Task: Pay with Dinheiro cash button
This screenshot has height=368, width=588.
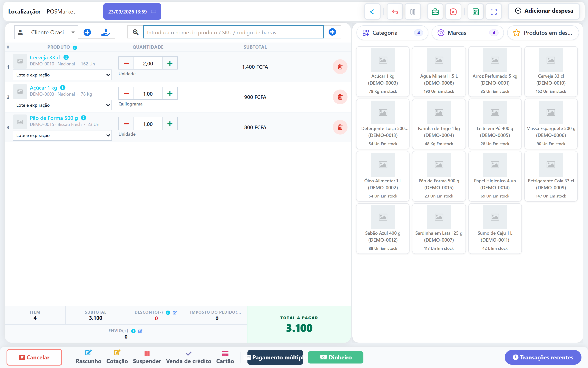Action: click(x=336, y=357)
